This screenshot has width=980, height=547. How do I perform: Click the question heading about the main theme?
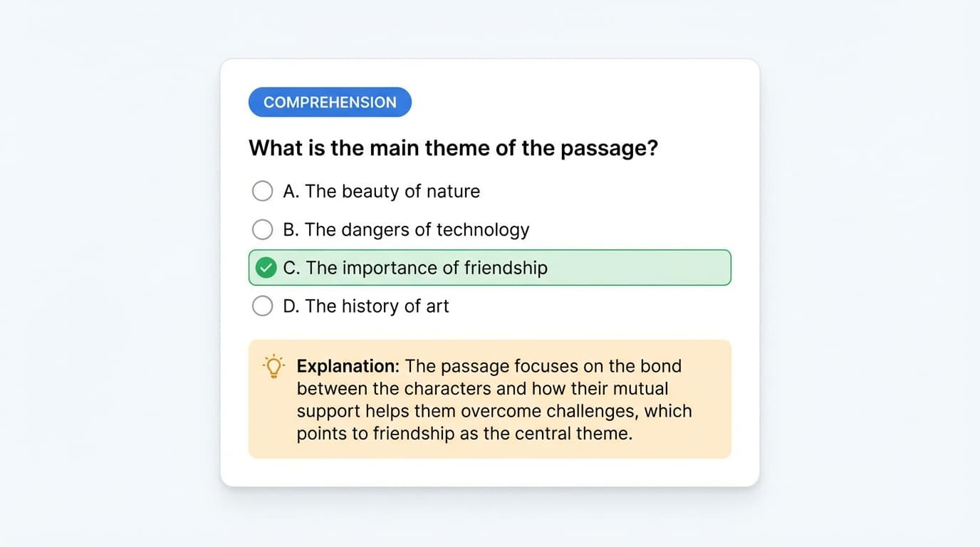point(453,148)
